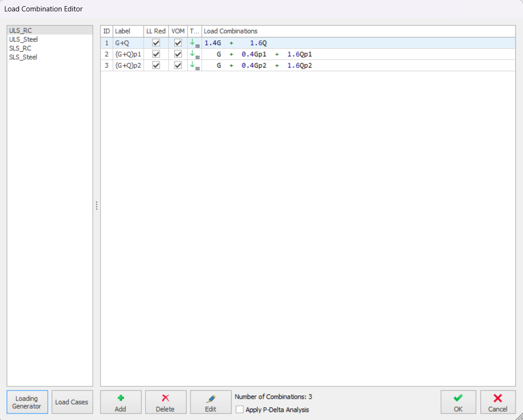Viewport: 523px width, 420px height.
Task: Open the Loading Generator
Action: pos(27,402)
